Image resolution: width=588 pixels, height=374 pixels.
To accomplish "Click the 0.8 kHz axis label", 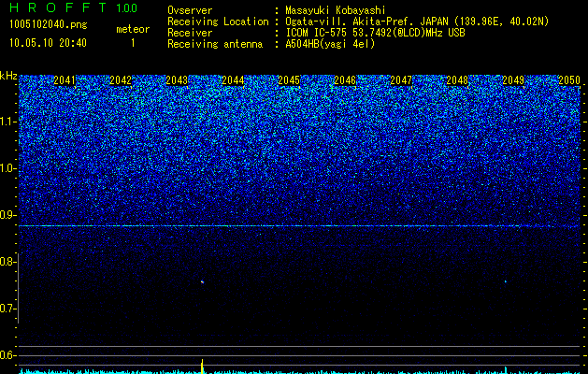I will pyautogui.click(x=7, y=262).
